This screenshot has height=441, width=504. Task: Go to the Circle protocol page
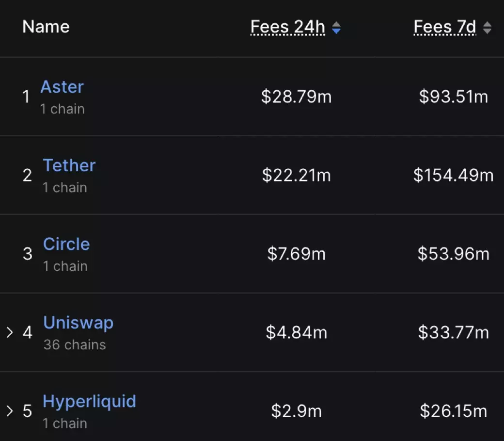pos(66,244)
